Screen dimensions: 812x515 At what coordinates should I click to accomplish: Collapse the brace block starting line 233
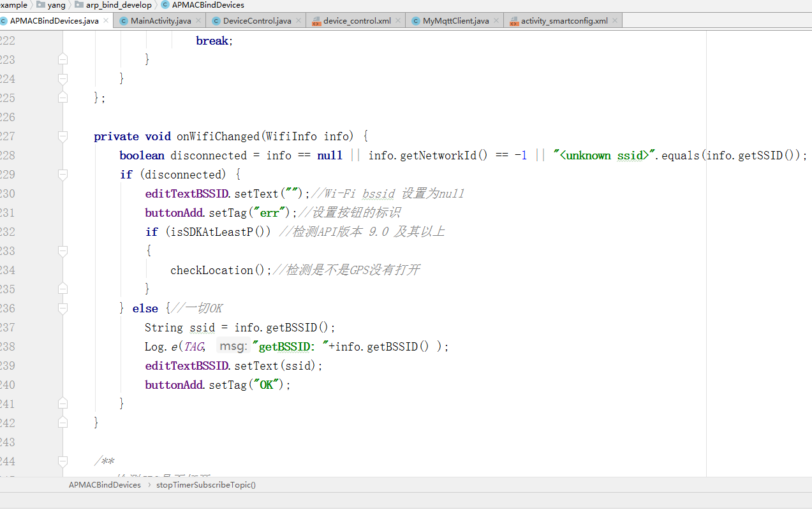63,250
